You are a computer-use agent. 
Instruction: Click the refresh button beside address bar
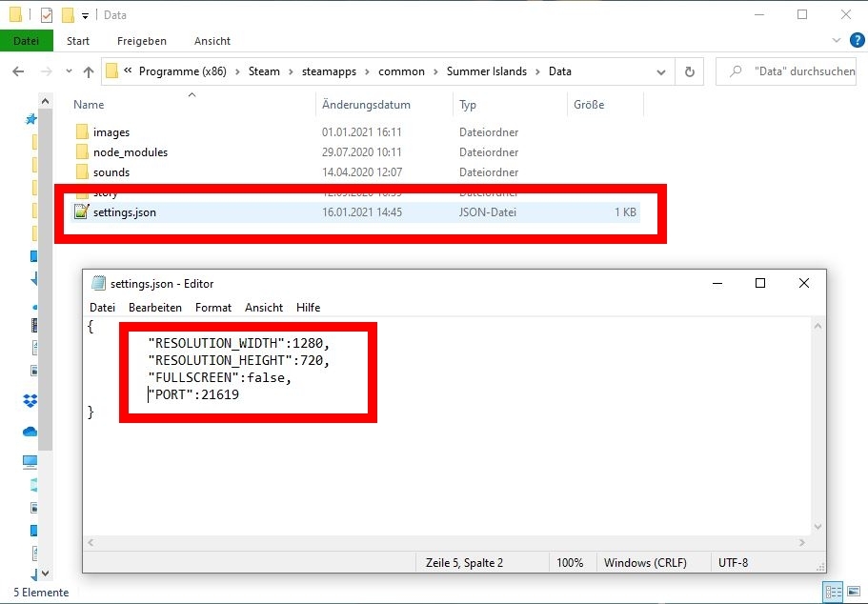689,71
